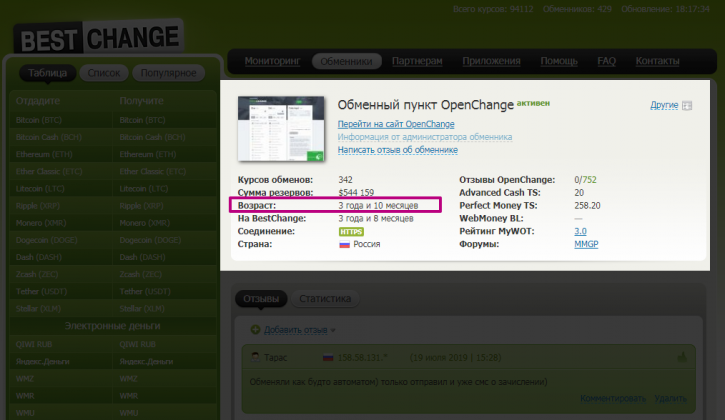Screen dimensions: 725x420
Task: Open the Помощь menu item
Action: [x=559, y=61]
